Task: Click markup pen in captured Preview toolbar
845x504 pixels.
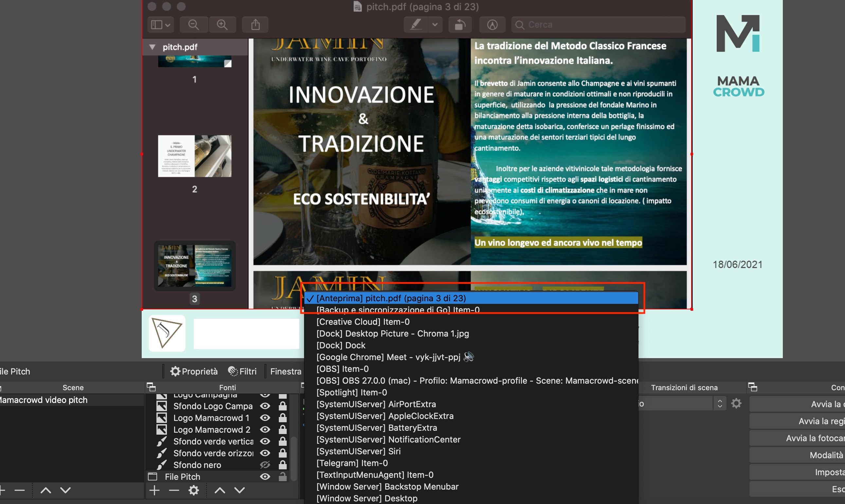Action: 416,25
